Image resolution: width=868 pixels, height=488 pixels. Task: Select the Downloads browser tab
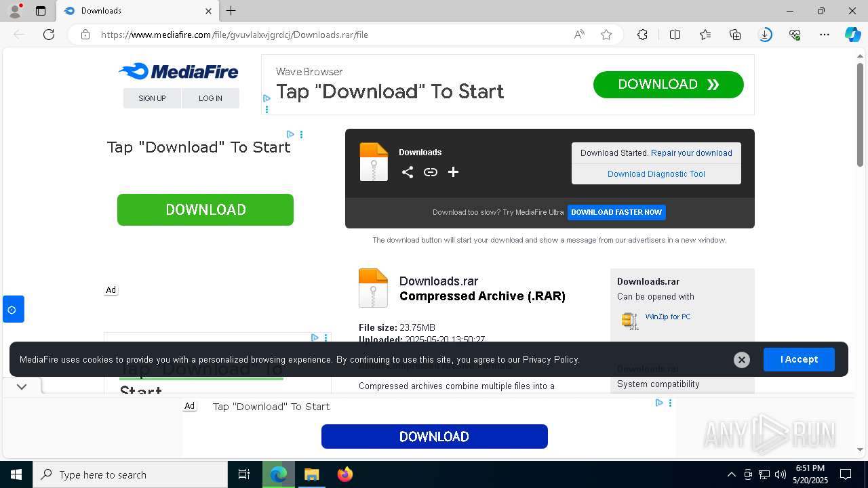(x=138, y=11)
